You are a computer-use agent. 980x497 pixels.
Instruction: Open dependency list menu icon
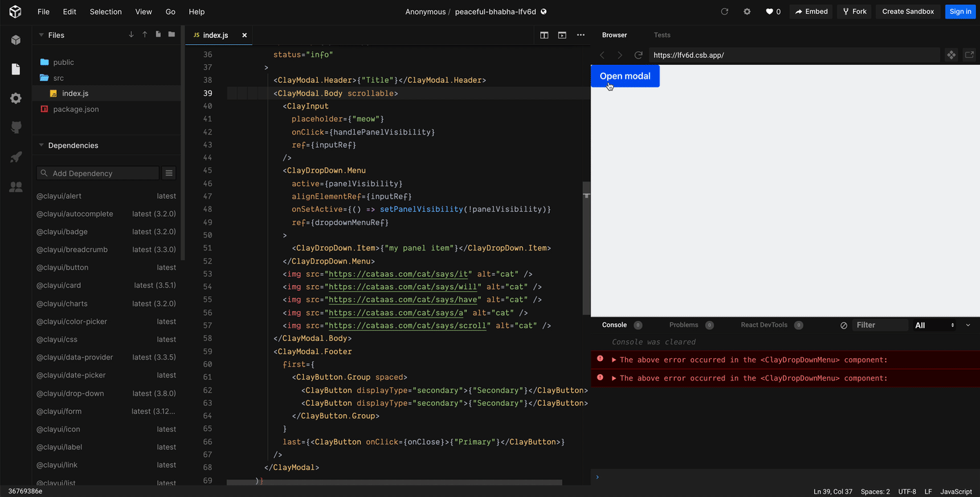(x=169, y=173)
